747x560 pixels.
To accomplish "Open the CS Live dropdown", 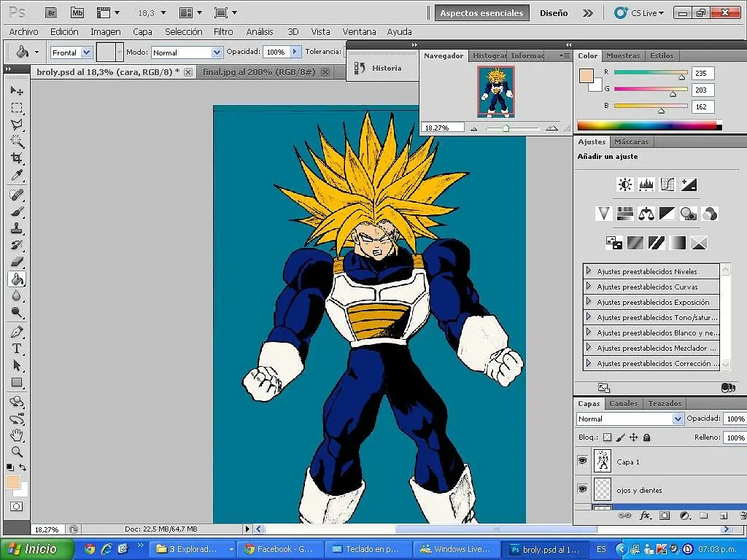I will (640, 13).
